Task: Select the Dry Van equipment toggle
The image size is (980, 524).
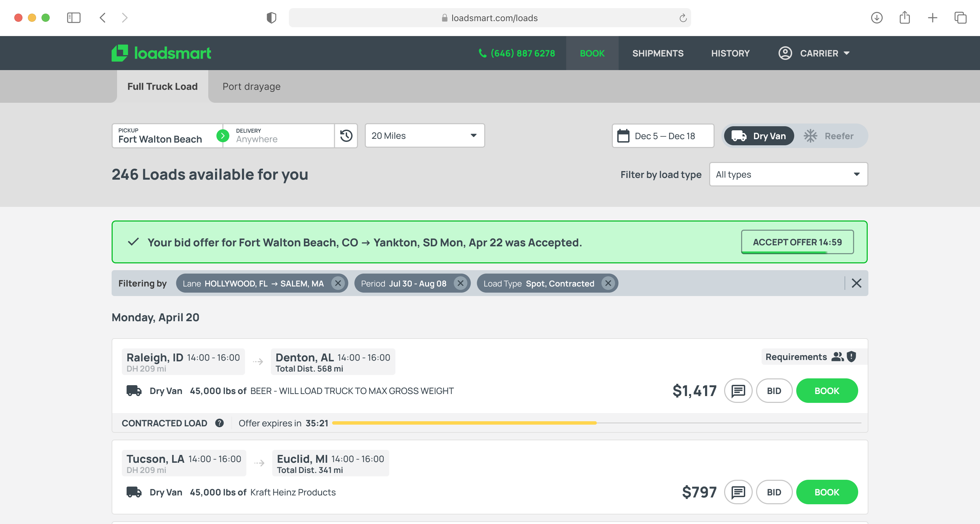Action: pyautogui.click(x=759, y=136)
